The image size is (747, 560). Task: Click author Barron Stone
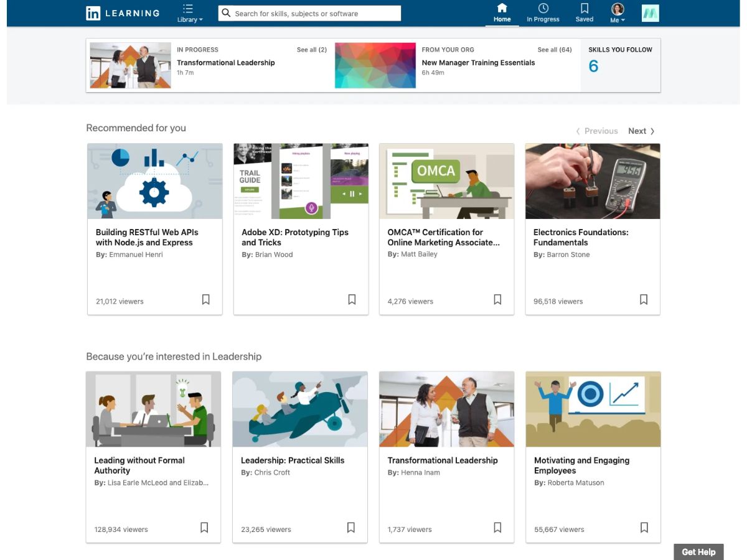pos(568,254)
